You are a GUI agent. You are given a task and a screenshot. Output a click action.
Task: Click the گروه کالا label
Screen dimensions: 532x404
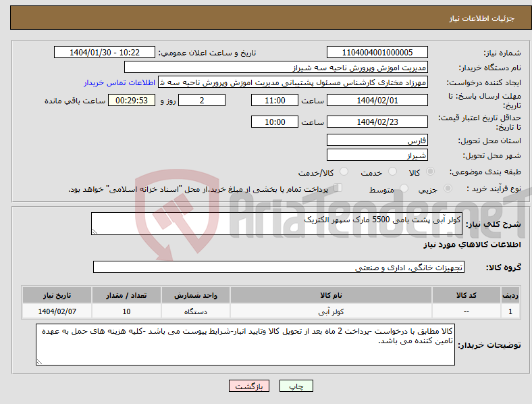[x=504, y=268]
